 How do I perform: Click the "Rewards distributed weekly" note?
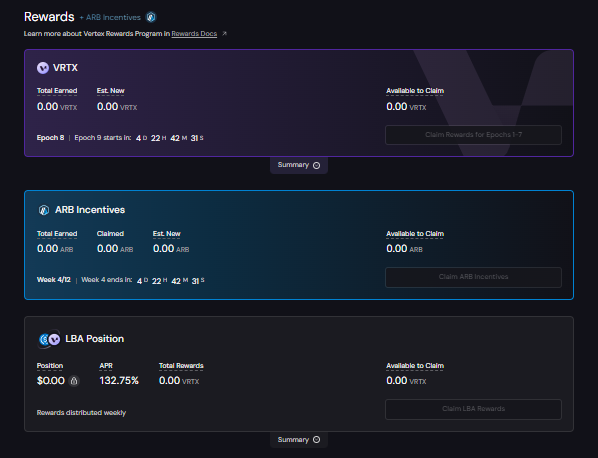point(81,413)
